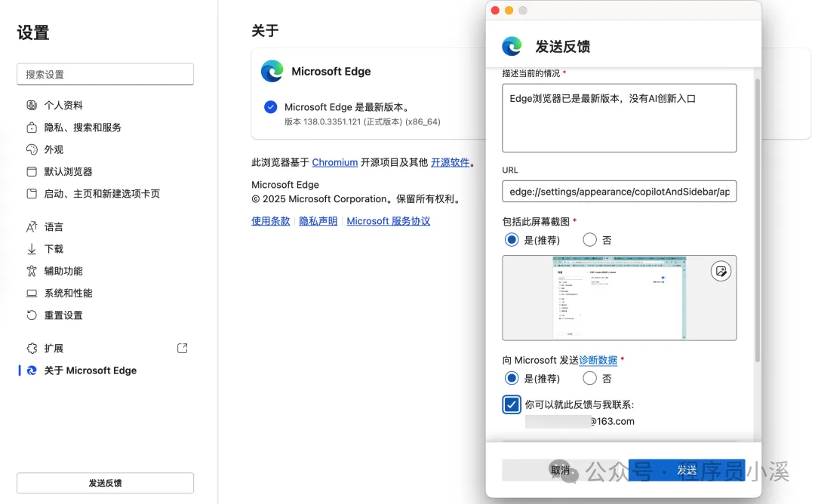Click the Edge icon beside 关于 Microsoft Edge

(x=32, y=370)
